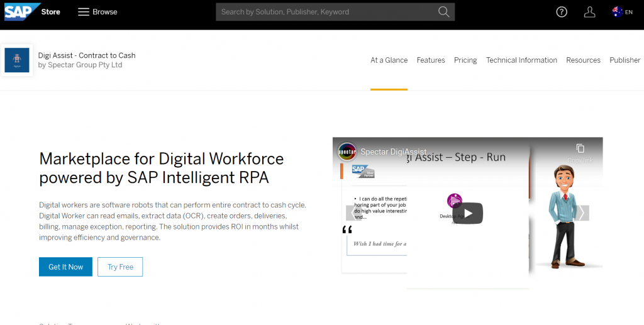Viewport: 644px width, 325px height.
Task: Click the Marketplace for Digital Workforce heading
Action: pos(162,168)
